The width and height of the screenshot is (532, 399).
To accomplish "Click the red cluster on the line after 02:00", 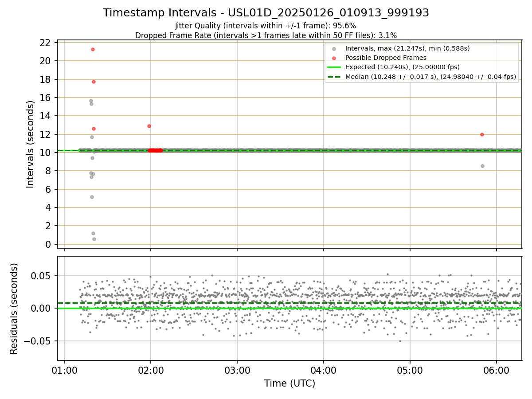I will 155,150.
